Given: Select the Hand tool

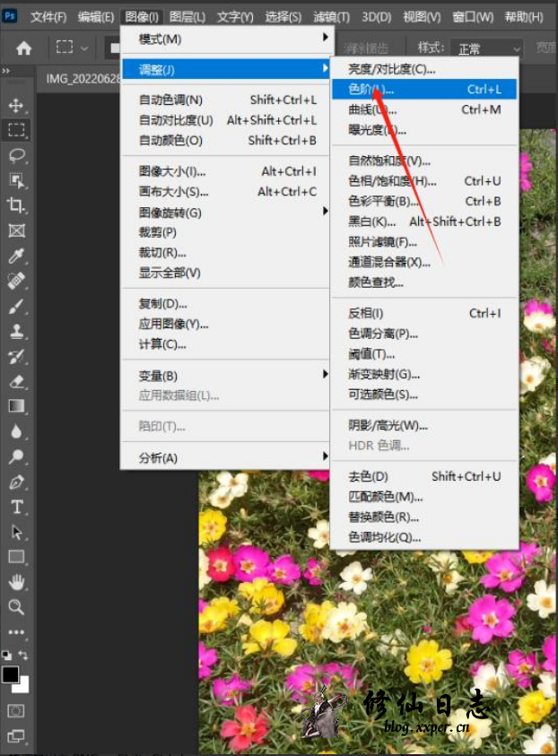Looking at the screenshot, I should click(16, 582).
